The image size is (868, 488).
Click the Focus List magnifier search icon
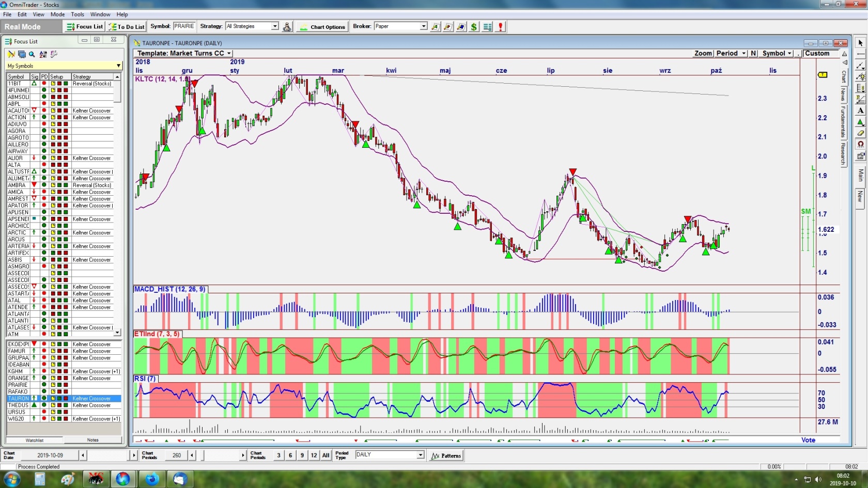coord(32,54)
